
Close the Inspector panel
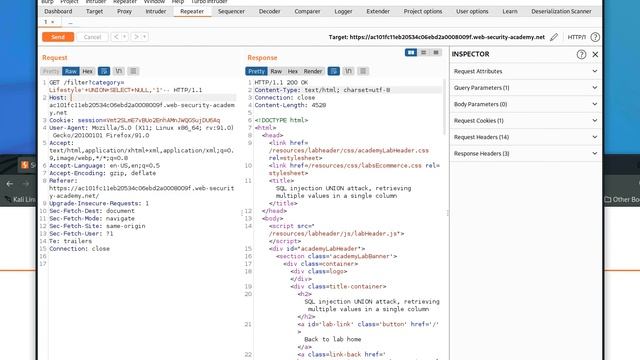point(595,54)
